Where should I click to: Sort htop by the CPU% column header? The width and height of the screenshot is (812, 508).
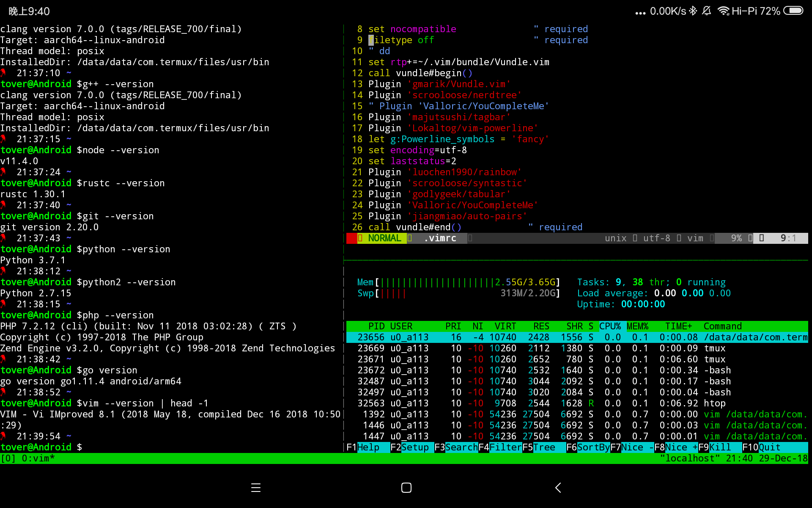pos(610,326)
